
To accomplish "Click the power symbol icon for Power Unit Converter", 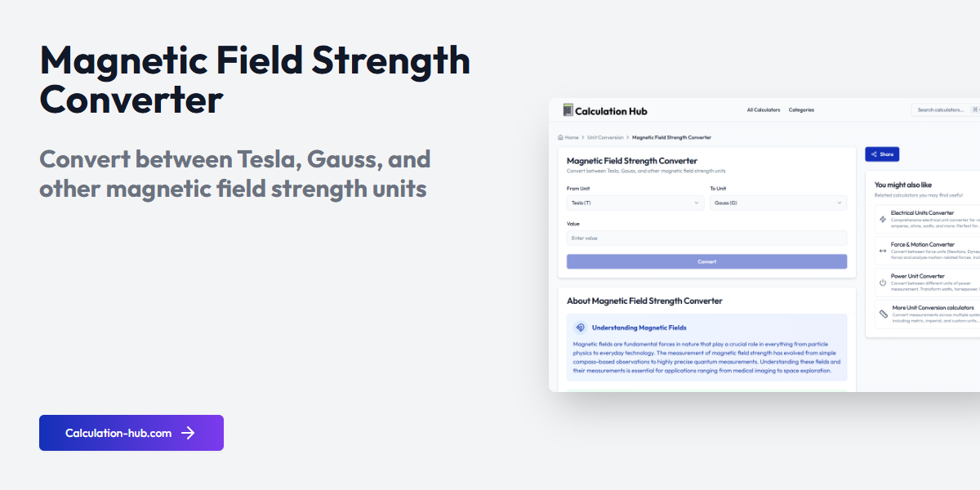I will click(882, 283).
